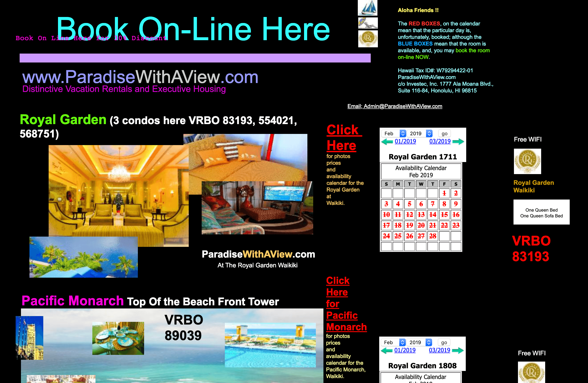Viewport: 588px width, 383px height.
Task: Click red date 2 in February calendar
Action: coord(455,194)
